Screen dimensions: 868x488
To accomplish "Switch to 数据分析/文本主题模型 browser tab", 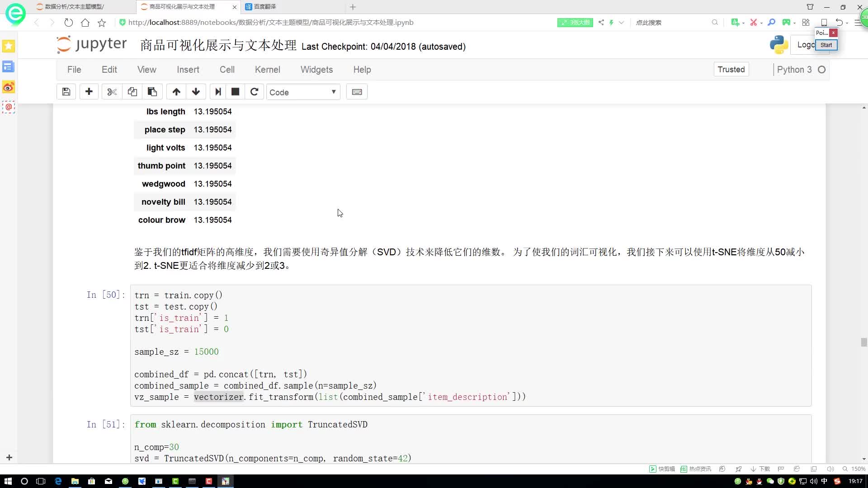I will (75, 7).
